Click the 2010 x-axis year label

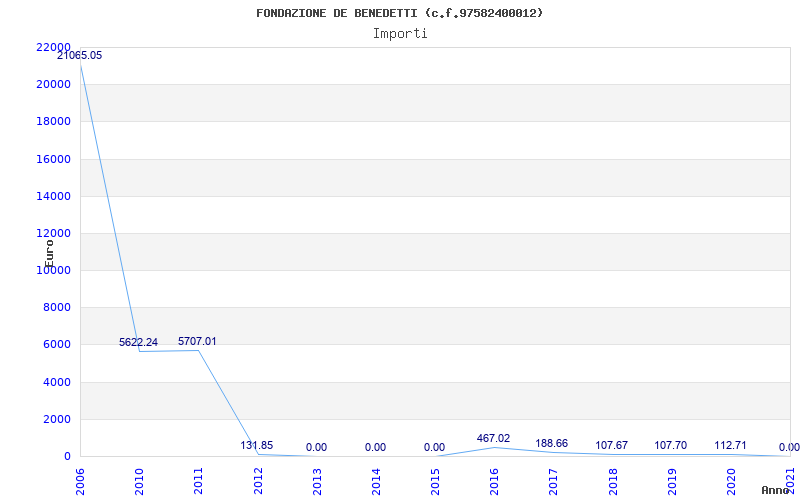(139, 481)
